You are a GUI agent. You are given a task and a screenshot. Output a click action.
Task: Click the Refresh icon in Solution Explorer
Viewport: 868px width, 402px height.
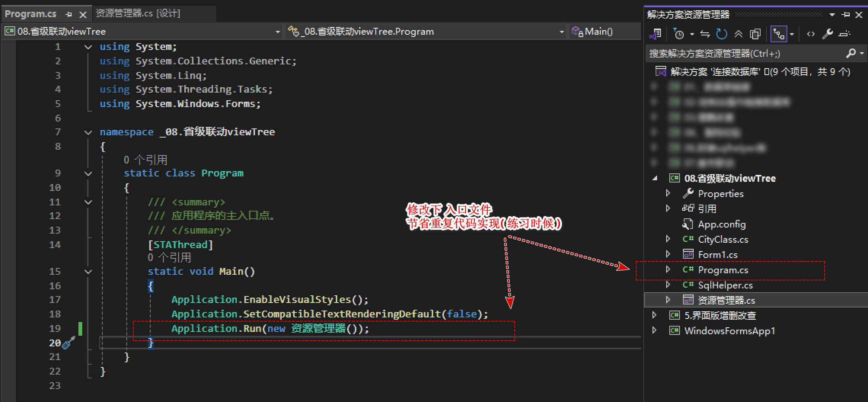[x=721, y=34]
